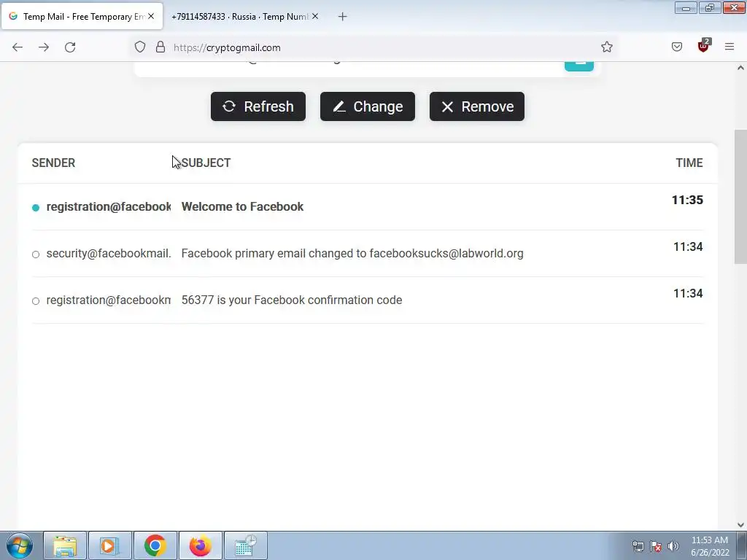Open the calendar scheduler taskbar icon

(x=246, y=545)
